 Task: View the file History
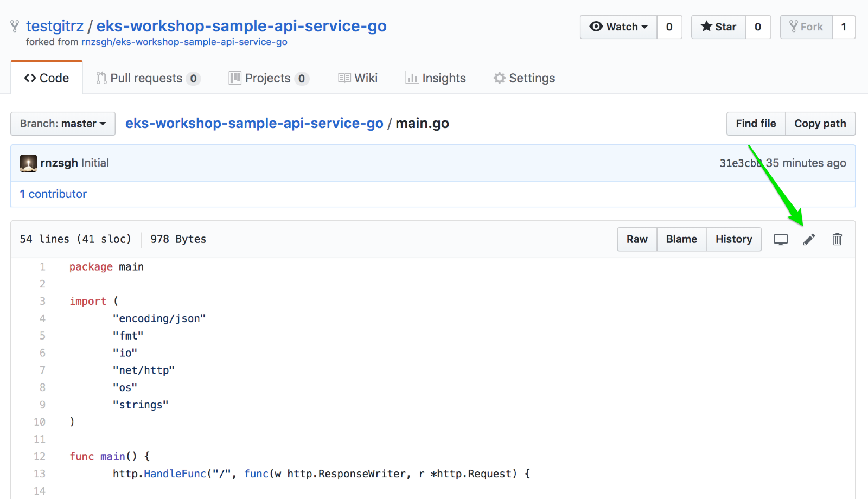(x=733, y=239)
